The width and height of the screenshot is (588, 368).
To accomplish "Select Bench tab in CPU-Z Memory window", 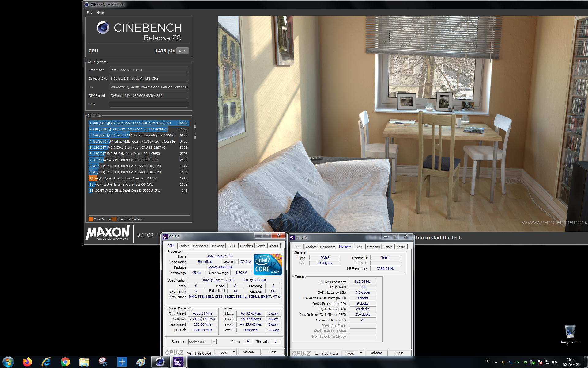I will [x=388, y=247].
